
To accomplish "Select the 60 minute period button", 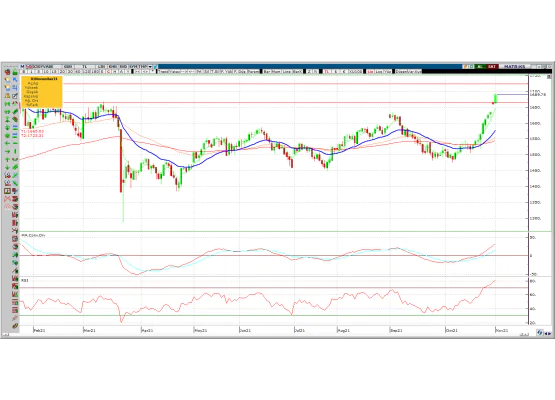I will 77,71.
